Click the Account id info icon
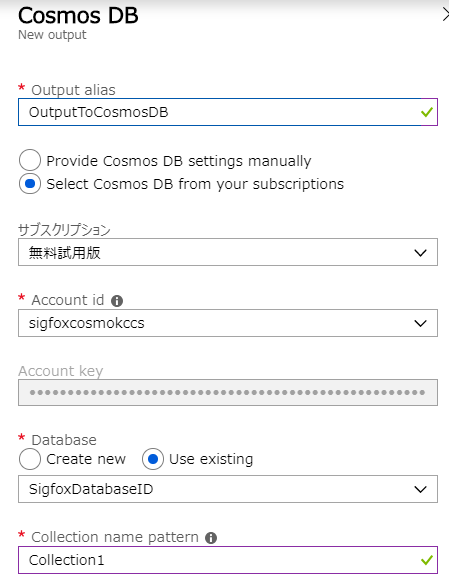Viewport: 449px width, 583px height. 117,300
